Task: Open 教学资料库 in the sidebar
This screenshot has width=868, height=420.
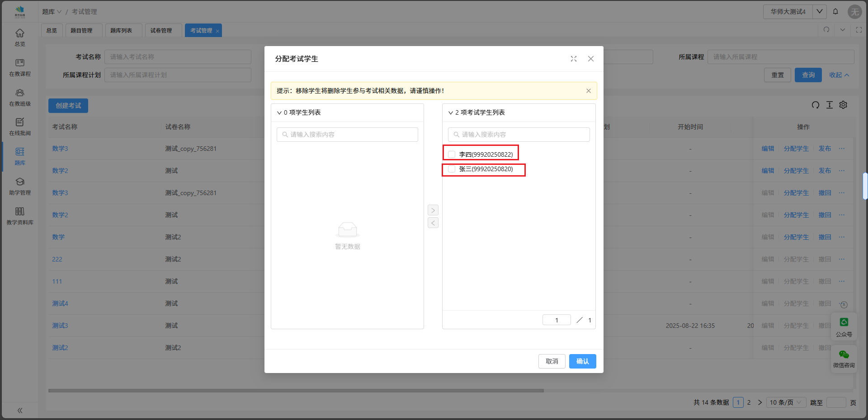Action: tap(20, 216)
